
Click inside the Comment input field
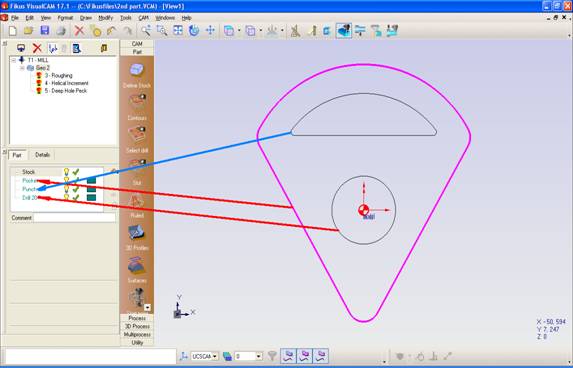click(x=75, y=218)
